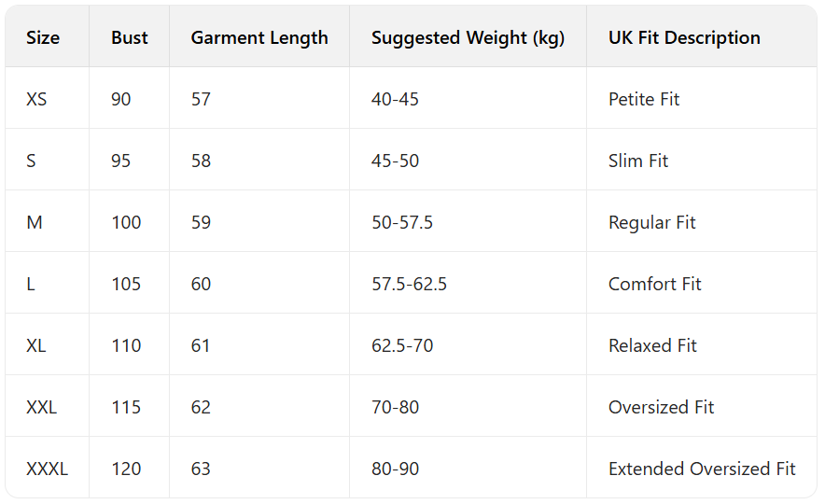Click the Suggested Weight (kg) header
Screen dimensions: 825x504
tap(468, 38)
